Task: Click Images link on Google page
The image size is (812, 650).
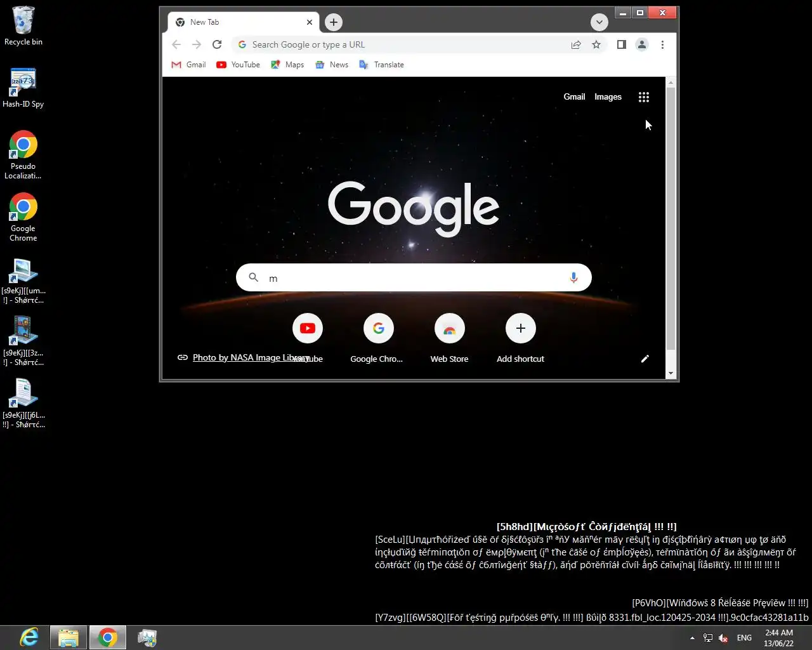Action: coord(608,97)
